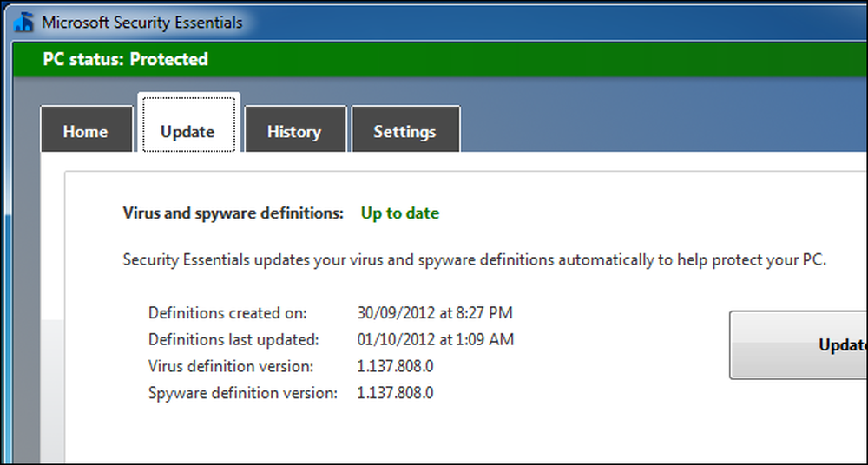Click the Definitions created on label
The image size is (868, 465).
pyautogui.click(x=227, y=313)
